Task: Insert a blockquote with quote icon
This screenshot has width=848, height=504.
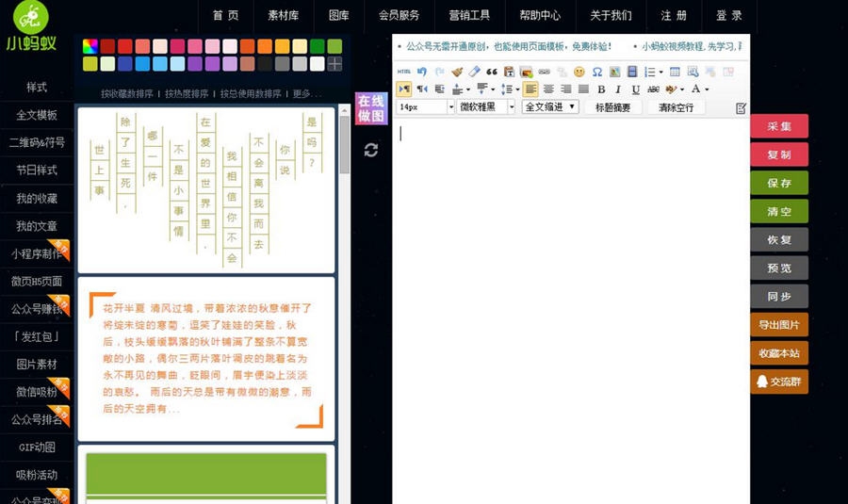Action: point(492,72)
